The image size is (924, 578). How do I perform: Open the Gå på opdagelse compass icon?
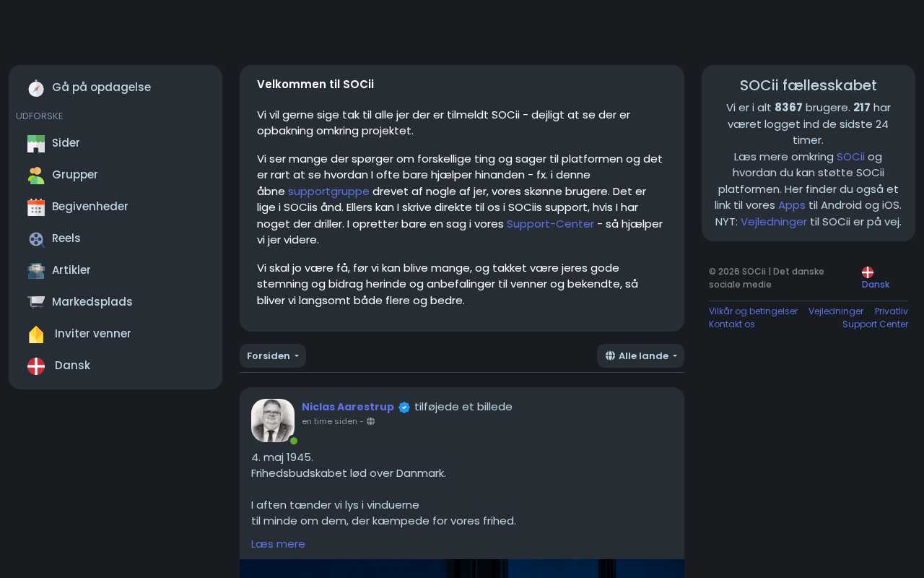(36, 87)
